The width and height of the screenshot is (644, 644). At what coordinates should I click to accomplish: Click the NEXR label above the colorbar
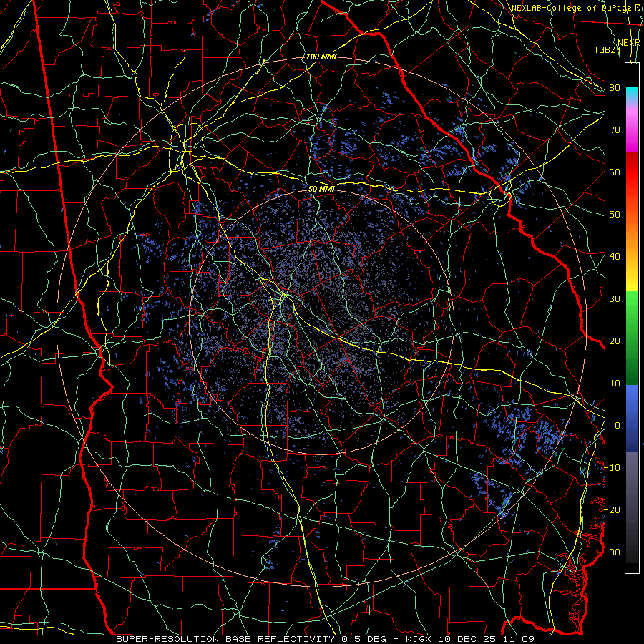629,43
